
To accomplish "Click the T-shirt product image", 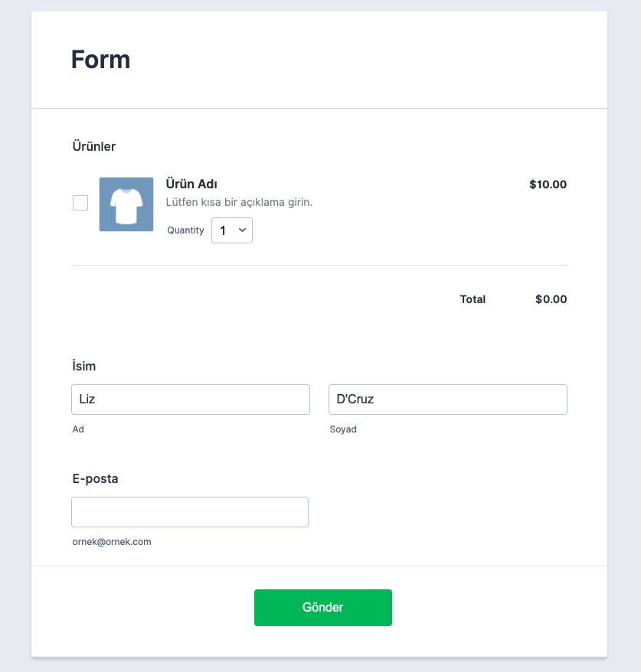I will click(x=126, y=204).
